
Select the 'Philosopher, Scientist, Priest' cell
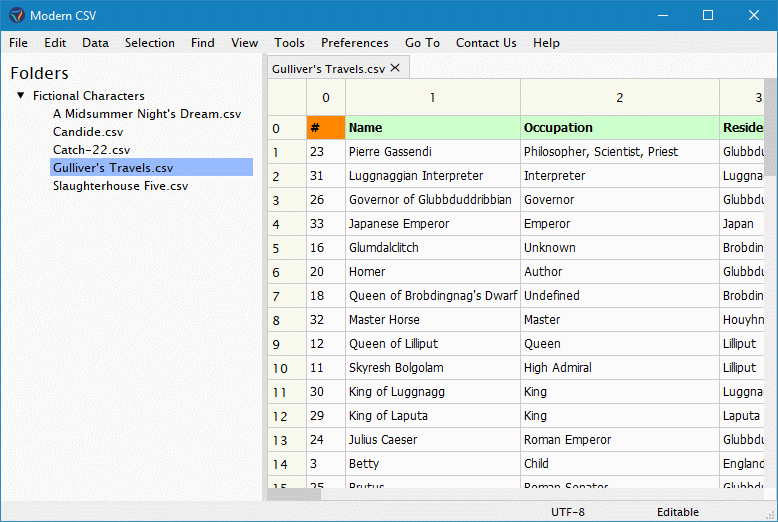pyautogui.click(x=620, y=152)
